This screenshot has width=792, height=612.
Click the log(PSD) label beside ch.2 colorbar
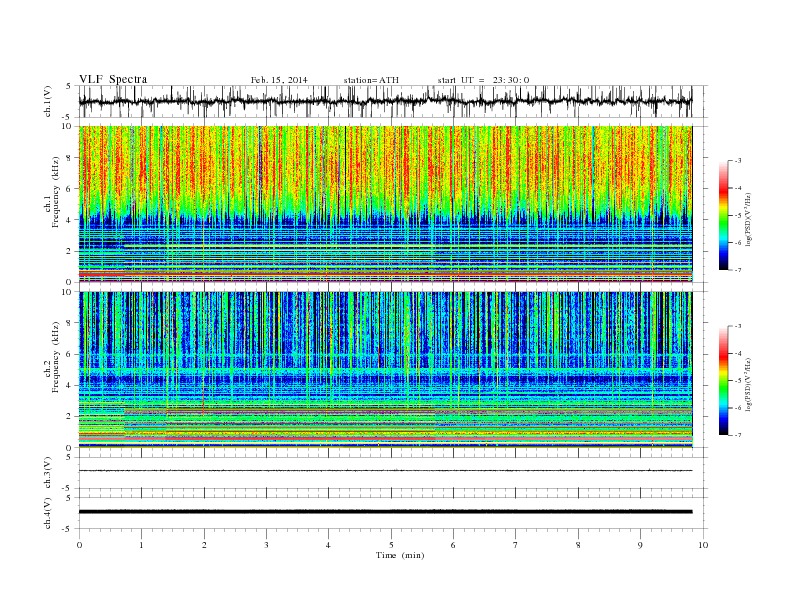coord(748,384)
